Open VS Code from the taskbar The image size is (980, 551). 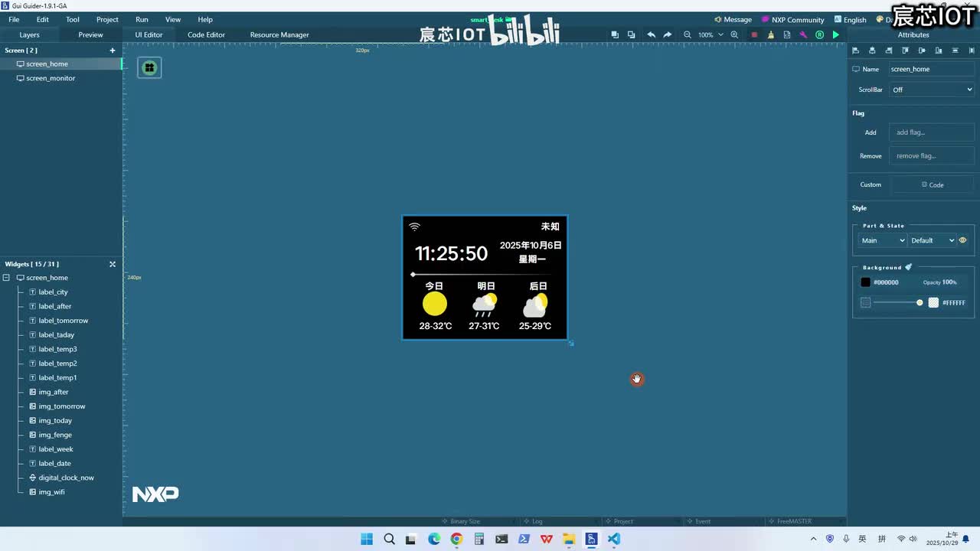tap(614, 539)
